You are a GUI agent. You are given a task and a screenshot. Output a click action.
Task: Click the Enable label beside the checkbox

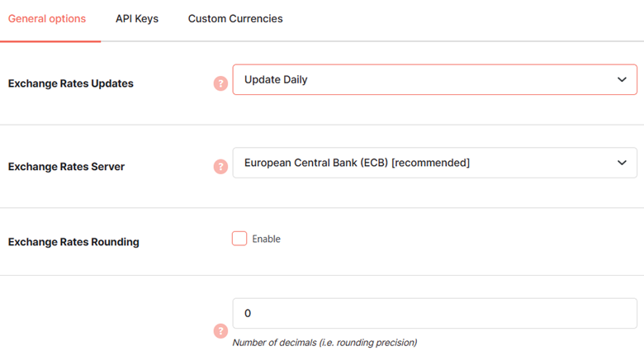(x=266, y=239)
